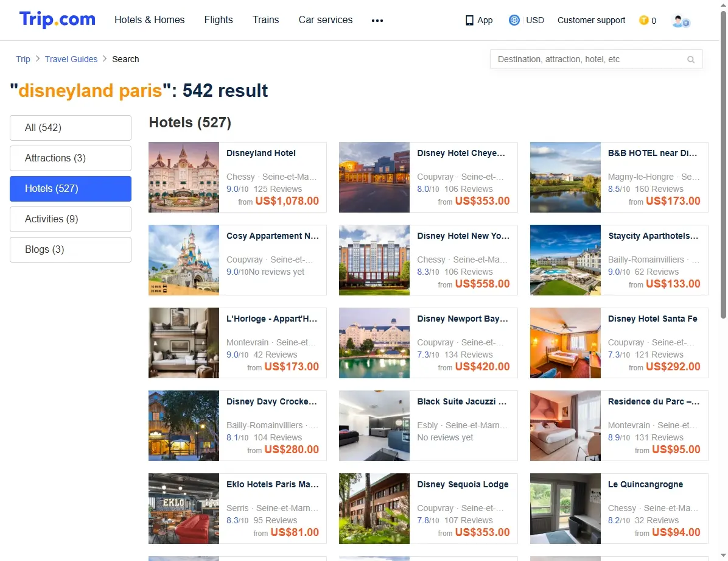Click Disney Hotel Cheyenne title

(x=461, y=153)
